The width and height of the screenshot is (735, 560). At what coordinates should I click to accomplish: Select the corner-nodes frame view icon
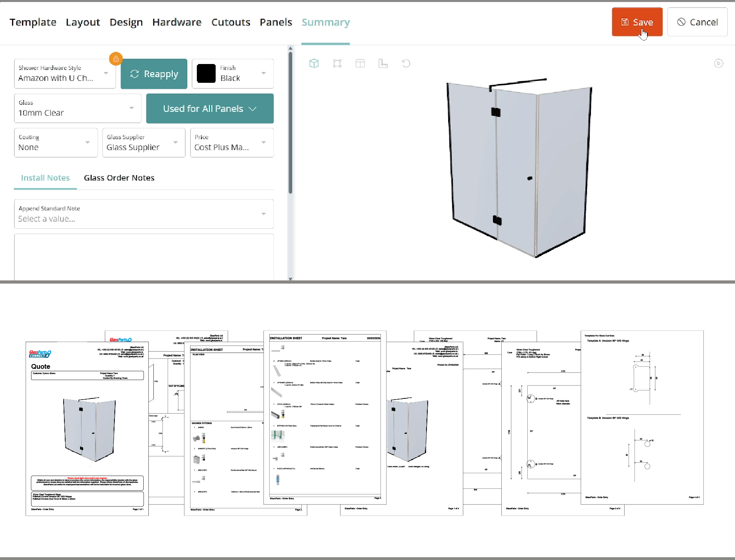point(337,63)
